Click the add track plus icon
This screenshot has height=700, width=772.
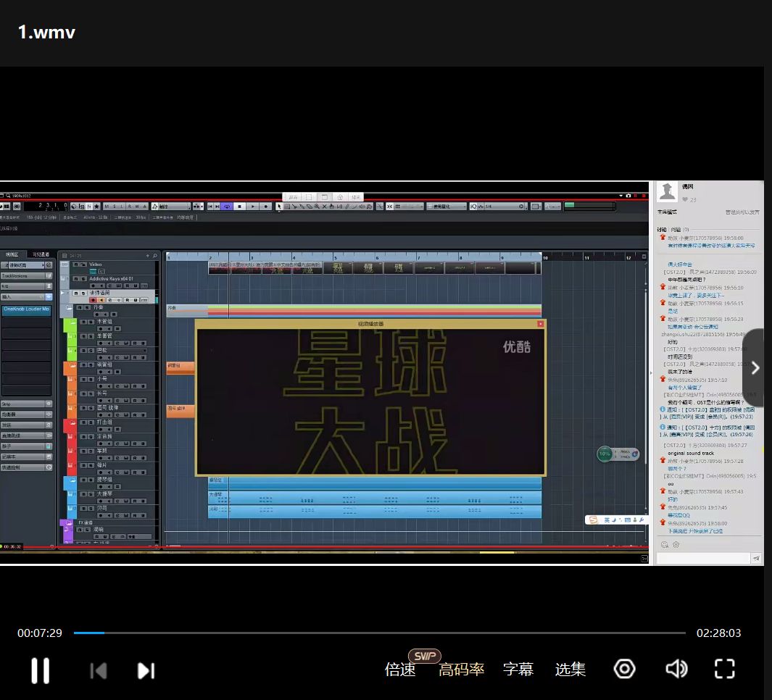click(148, 256)
